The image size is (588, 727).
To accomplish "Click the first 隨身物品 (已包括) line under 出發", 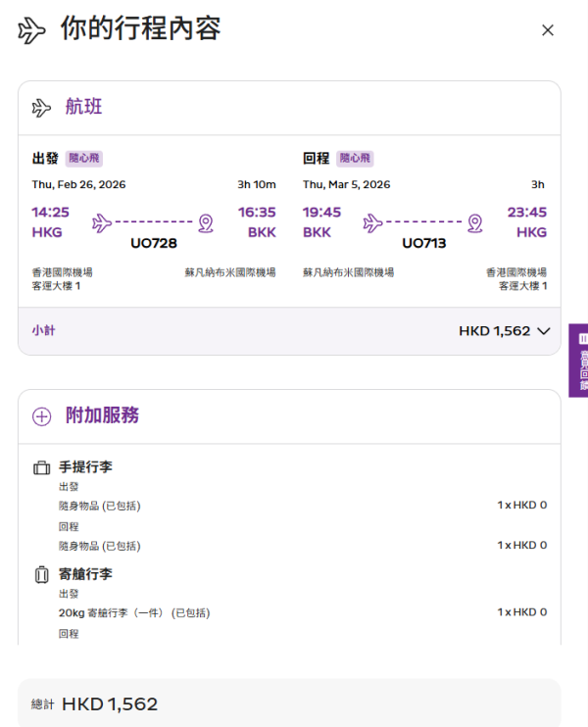I will pos(100,506).
